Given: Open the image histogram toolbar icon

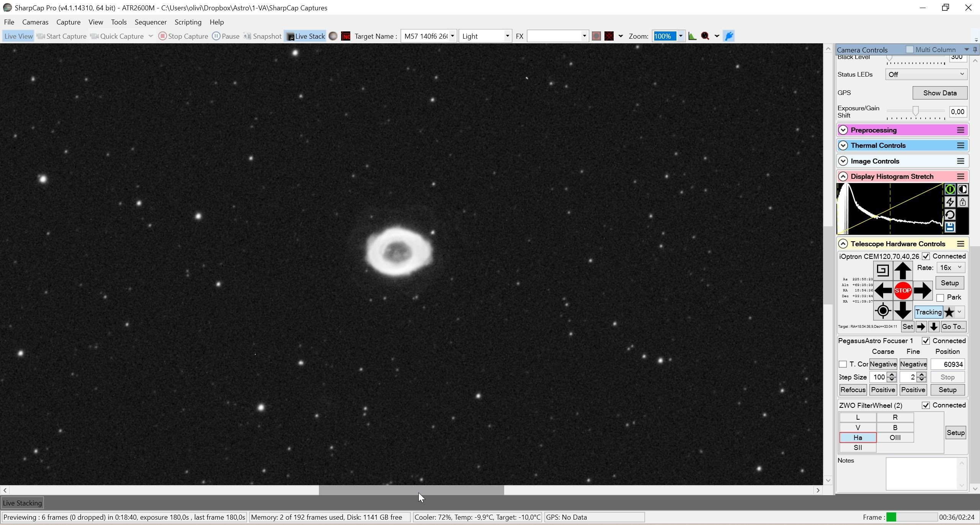Looking at the screenshot, I should point(692,36).
